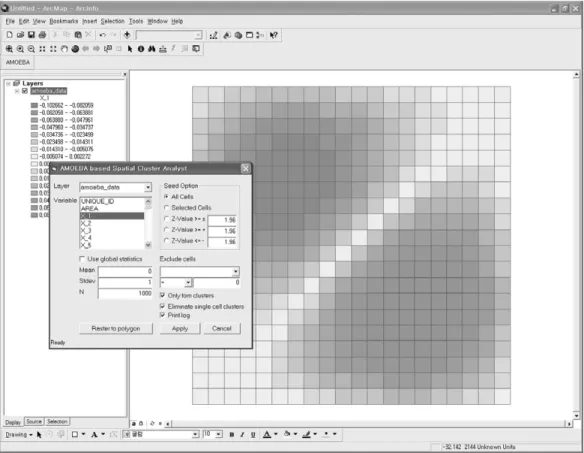Open the Drawing menu dropdown
Viewport: 584px width, 453px height.
[x=19, y=435]
